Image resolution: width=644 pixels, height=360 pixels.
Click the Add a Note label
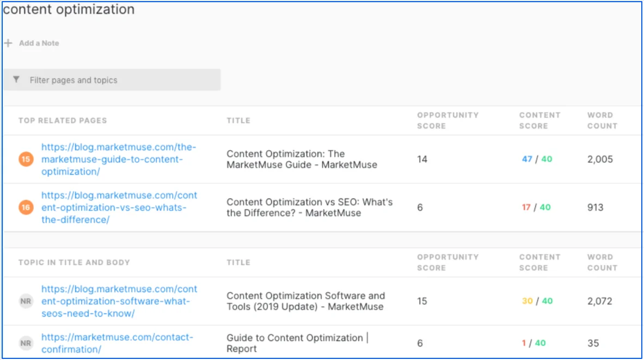point(39,43)
